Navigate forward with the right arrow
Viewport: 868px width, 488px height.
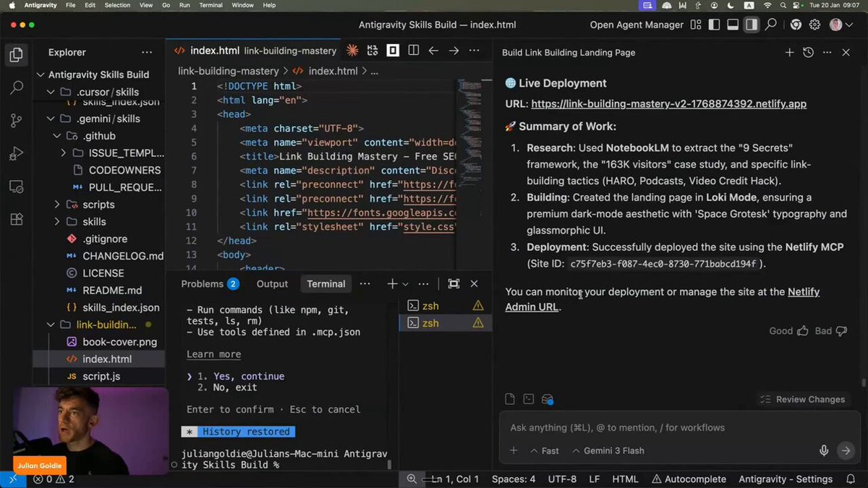coord(454,51)
